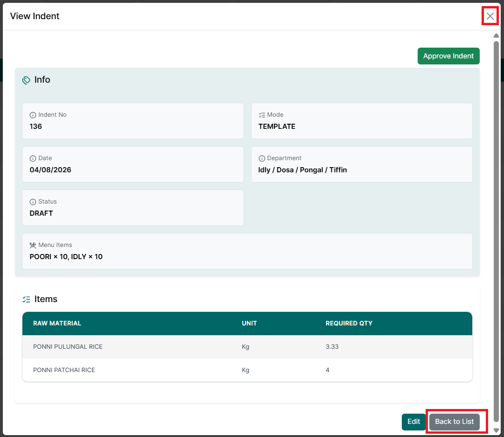Click the REQUIRED QTY column header
Screen dimensions: 504x437
click(349, 323)
